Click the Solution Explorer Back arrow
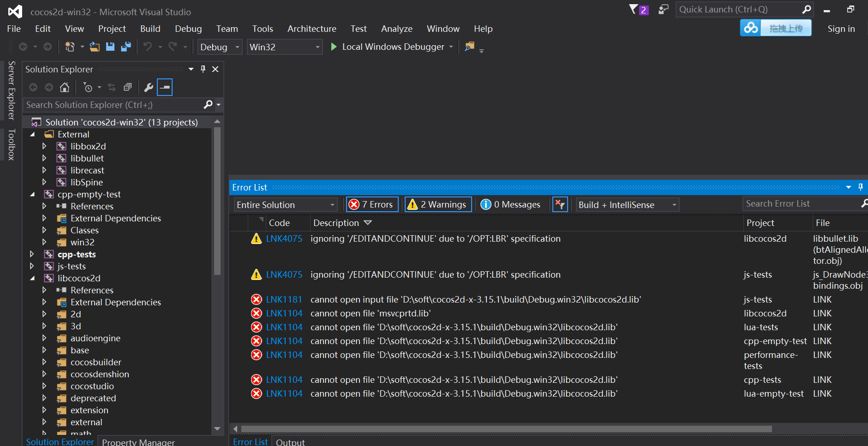Viewport: 868px width, 446px height. click(33, 87)
